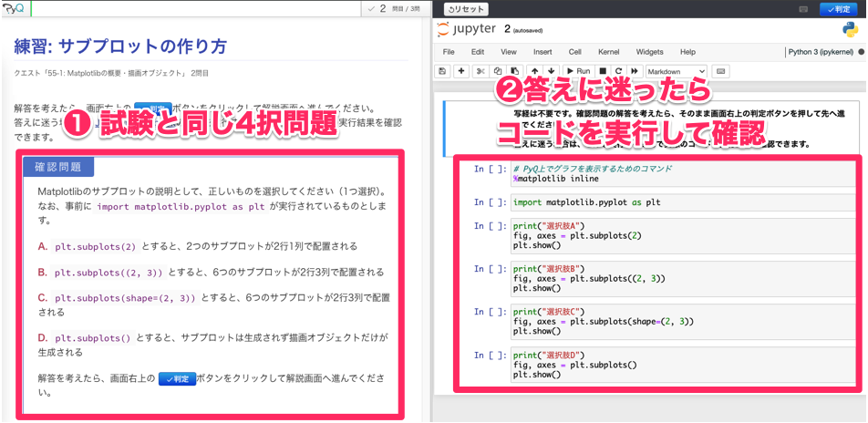This screenshot has width=868, height=423.
Task: Click the In [ ] prompt beside 選択肢A cell
Action: point(490,226)
